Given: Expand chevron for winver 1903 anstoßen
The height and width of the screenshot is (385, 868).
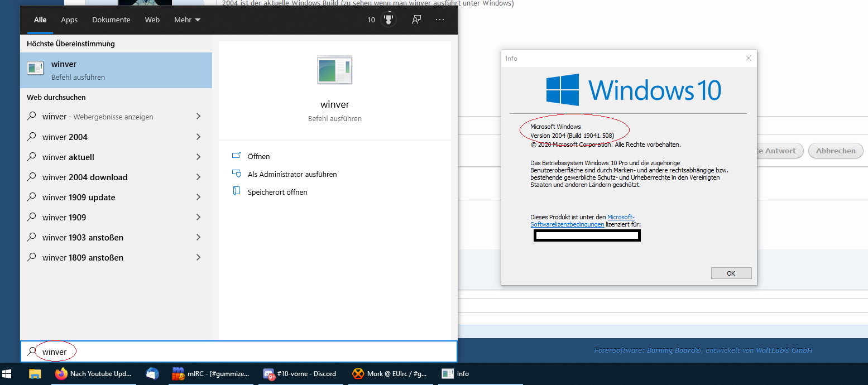Looking at the screenshot, I should coord(198,237).
